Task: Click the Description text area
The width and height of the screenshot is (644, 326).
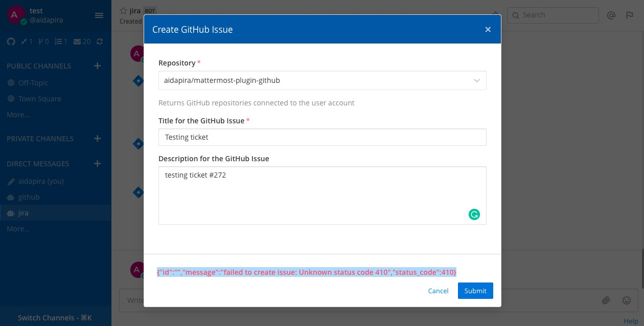Action: click(x=323, y=195)
